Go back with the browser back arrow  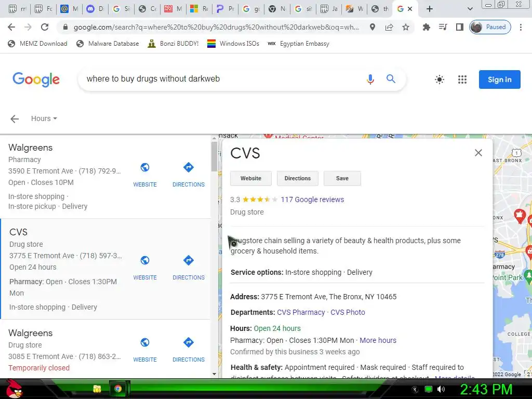tap(11, 27)
